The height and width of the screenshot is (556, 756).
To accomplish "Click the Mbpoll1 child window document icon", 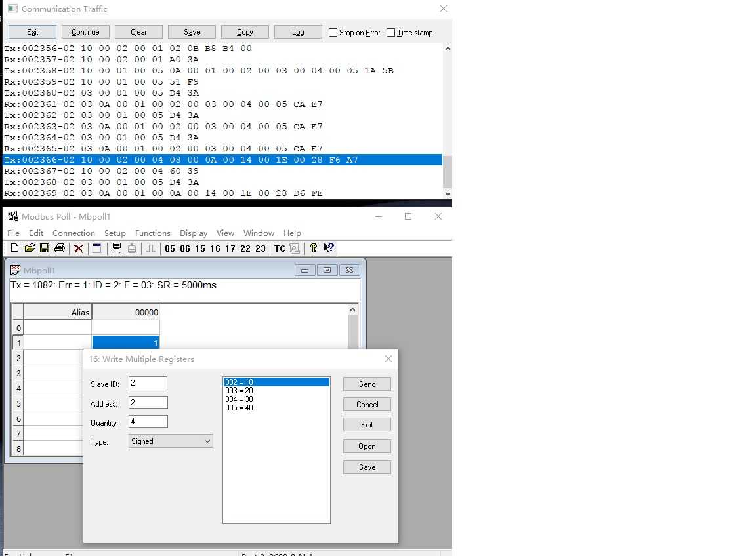I will 16,270.
